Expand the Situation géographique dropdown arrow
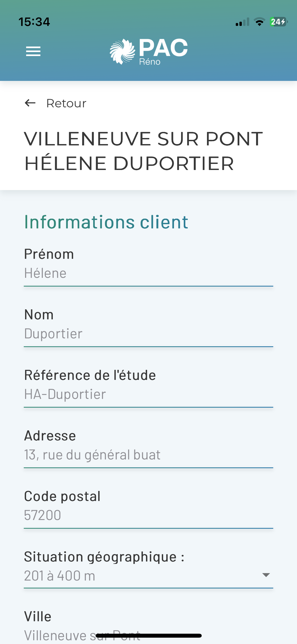Image resolution: width=297 pixels, height=644 pixels. click(266, 575)
